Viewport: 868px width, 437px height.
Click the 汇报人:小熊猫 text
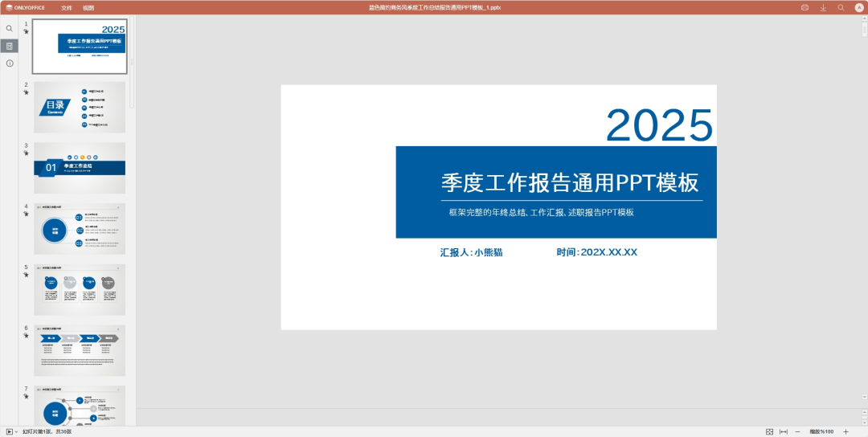coord(471,252)
